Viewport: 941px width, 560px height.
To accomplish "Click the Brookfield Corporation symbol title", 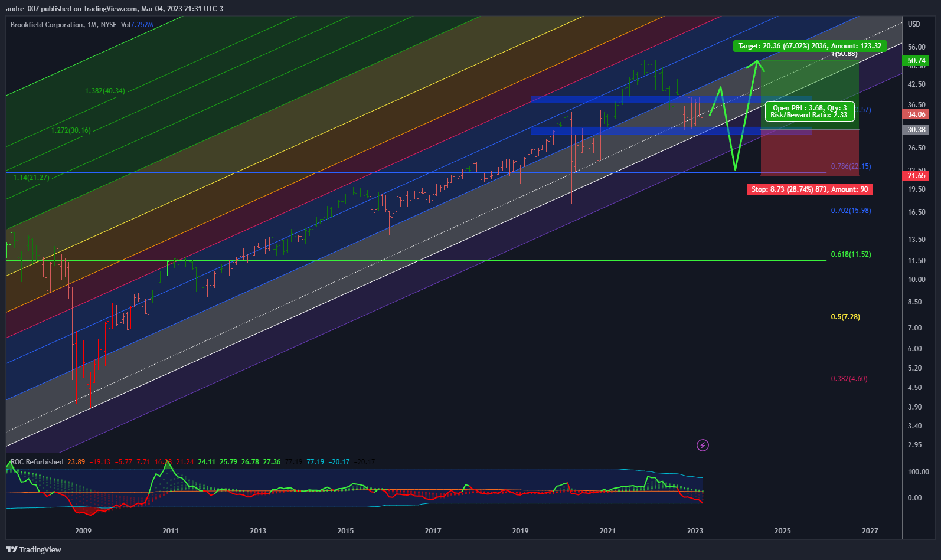I will [47, 25].
